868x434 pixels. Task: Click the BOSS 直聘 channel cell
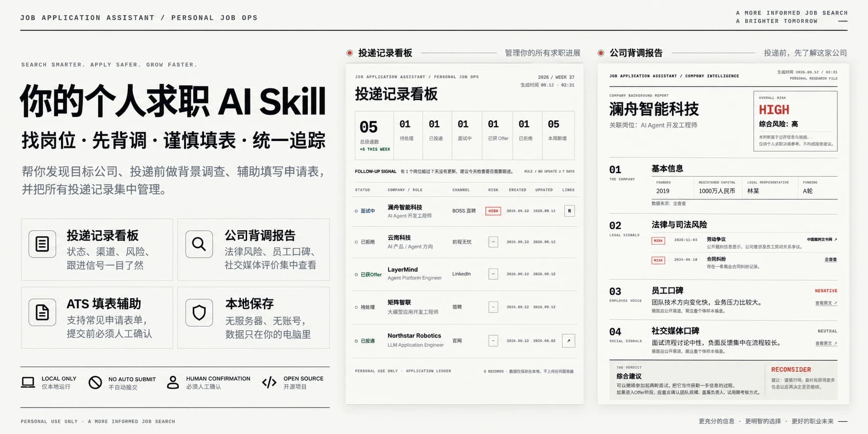tap(464, 211)
